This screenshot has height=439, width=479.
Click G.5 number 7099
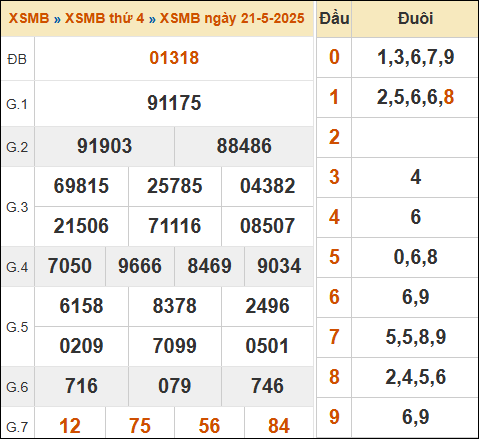(174, 346)
